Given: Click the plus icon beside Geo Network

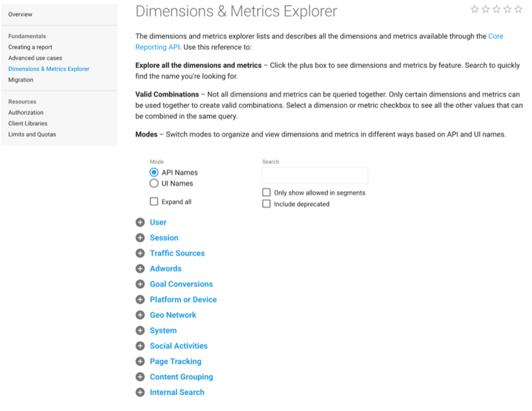Looking at the screenshot, I should click(140, 315).
